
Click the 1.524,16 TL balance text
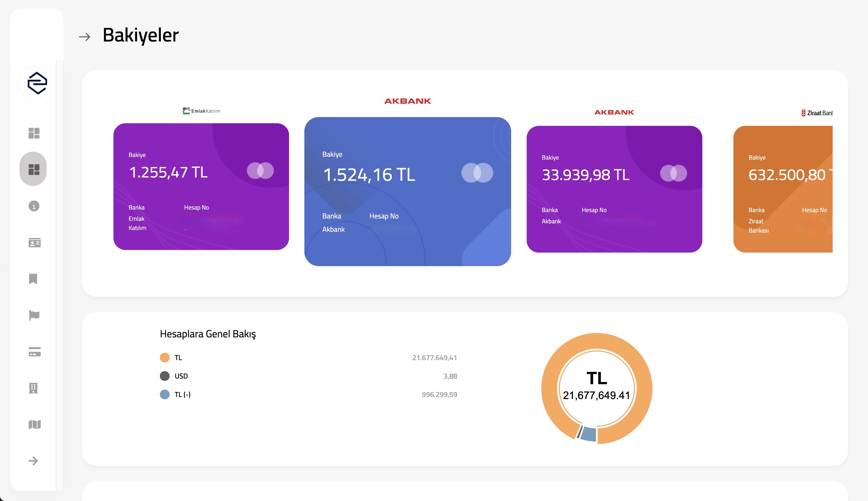369,175
